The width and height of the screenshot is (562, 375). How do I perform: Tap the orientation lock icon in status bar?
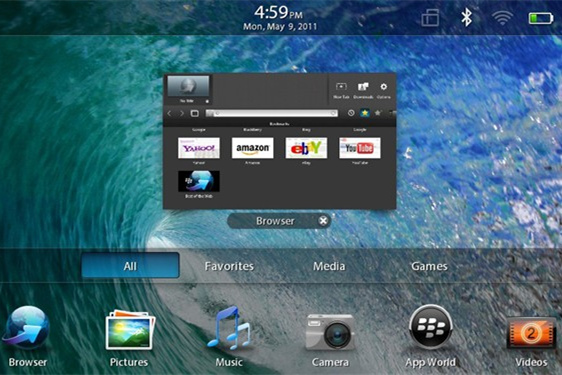[430, 17]
